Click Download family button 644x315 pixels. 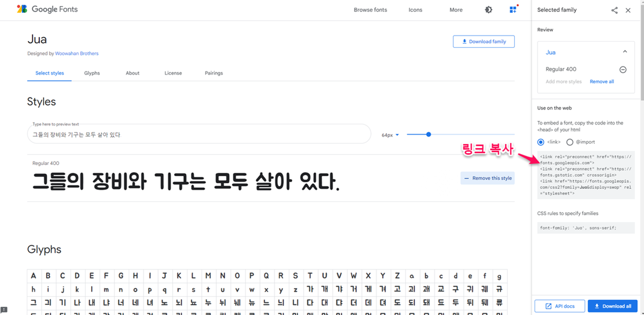point(484,42)
